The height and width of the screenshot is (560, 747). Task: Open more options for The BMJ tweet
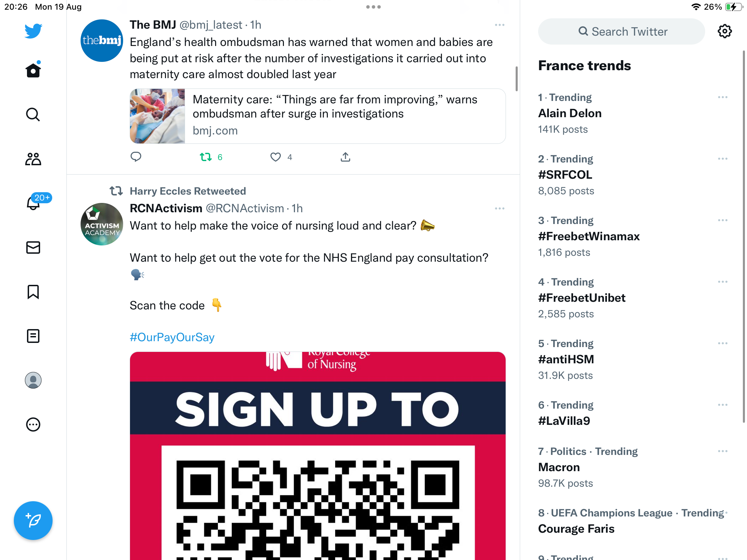(x=500, y=25)
